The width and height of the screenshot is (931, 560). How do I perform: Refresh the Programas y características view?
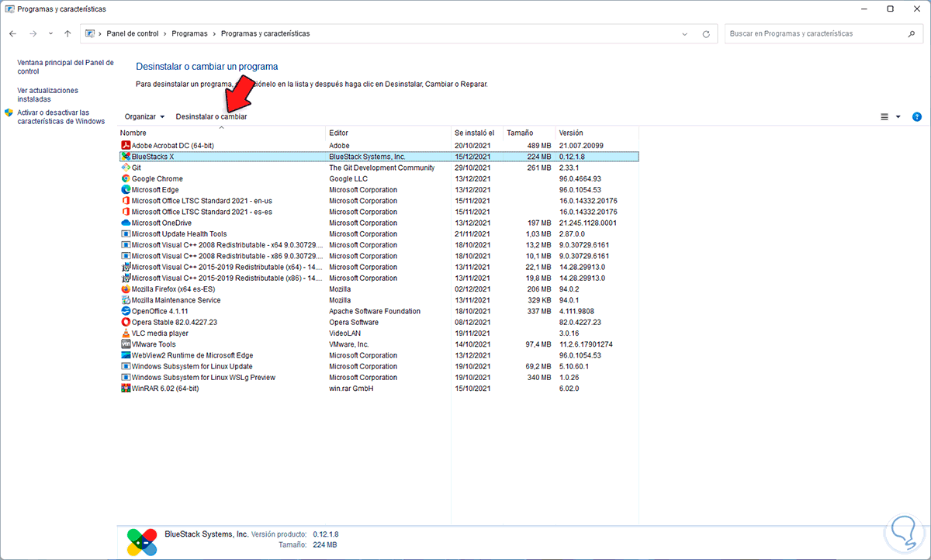click(706, 34)
